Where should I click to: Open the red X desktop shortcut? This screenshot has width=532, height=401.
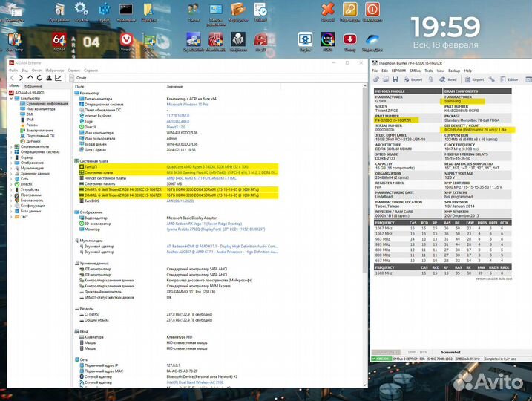[x=328, y=12]
